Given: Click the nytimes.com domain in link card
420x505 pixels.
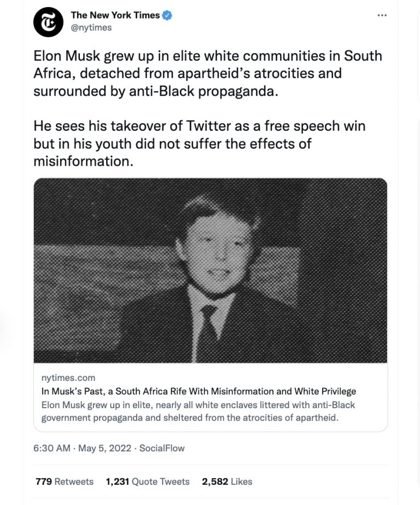Looking at the screenshot, I should (68, 378).
